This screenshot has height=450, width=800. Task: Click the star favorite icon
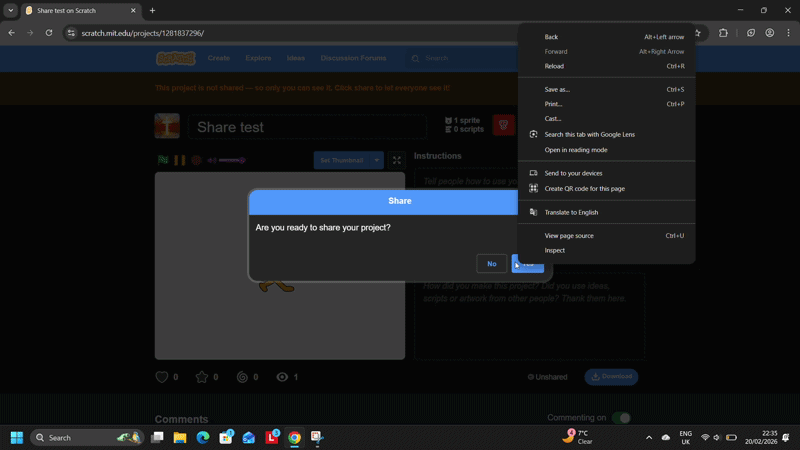(x=202, y=377)
